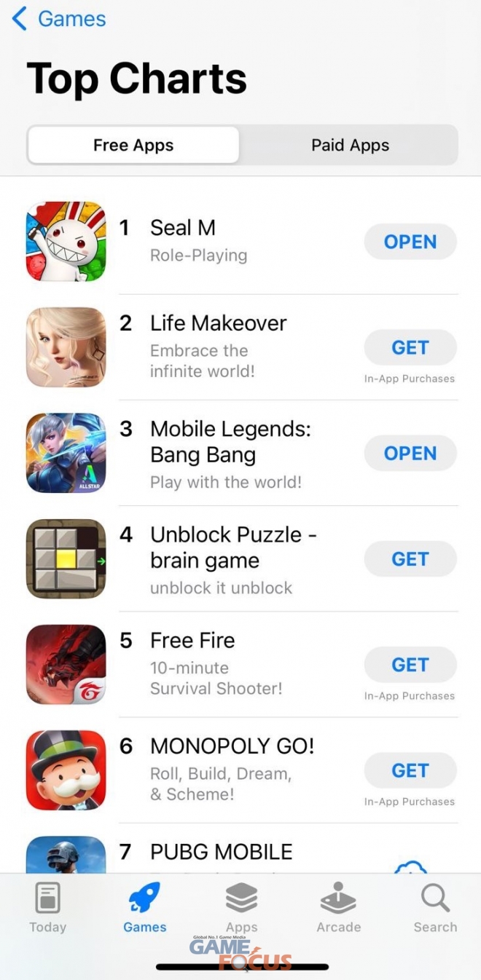The width and height of the screenshot is (481, 980).
Task: Download PUBG MOBILE via the cloud icon
Action: 410,866
